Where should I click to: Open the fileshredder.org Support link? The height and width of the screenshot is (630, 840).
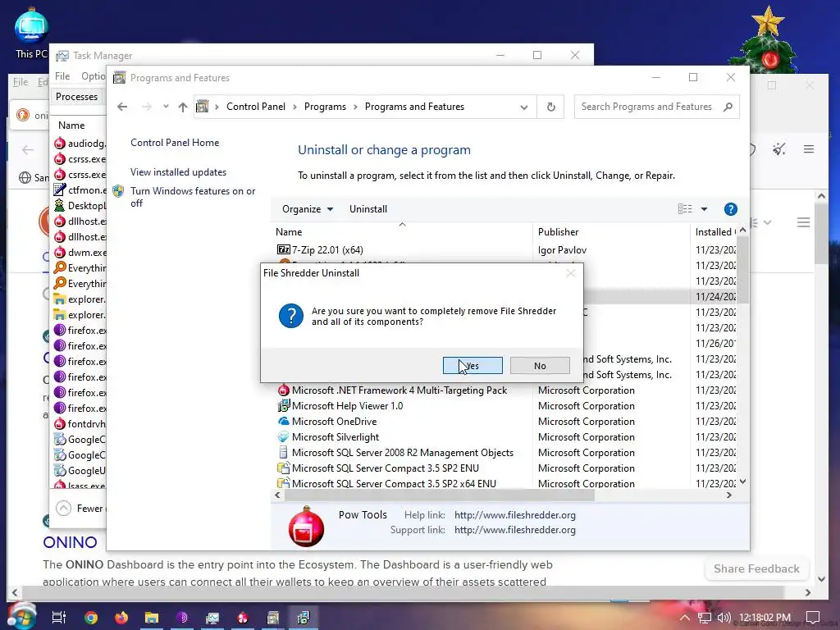[x=515, y=530]
